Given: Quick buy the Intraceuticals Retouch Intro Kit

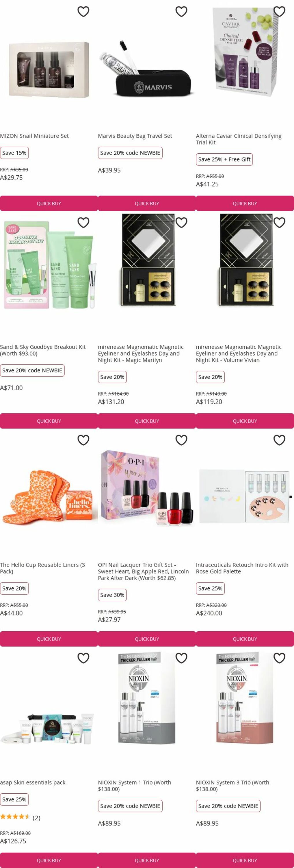Looking at the screenshot, I should [245, 639].
